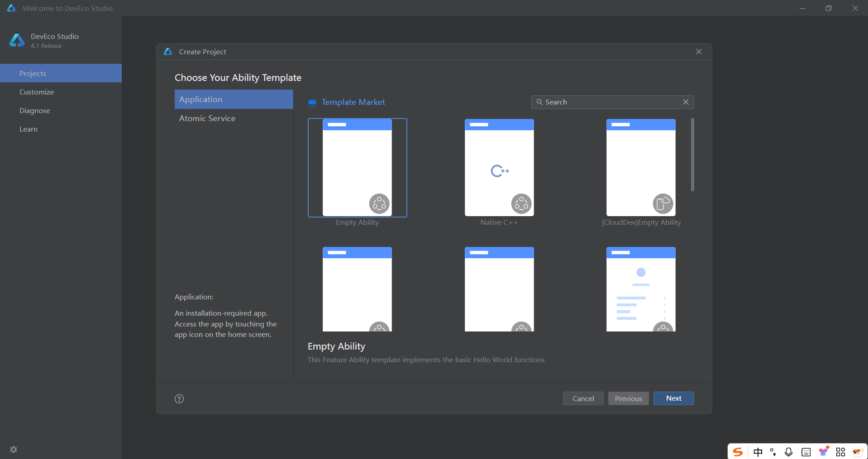This screenshot has width=868, height=459.
Task: Click the template list vertical scrollbar
Action: 692,155
